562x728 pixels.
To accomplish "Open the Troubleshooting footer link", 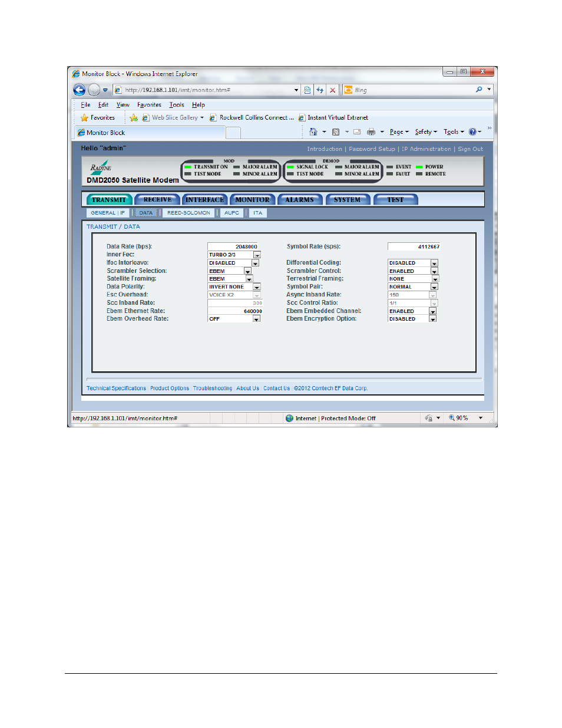I will [x=213, y=388].
